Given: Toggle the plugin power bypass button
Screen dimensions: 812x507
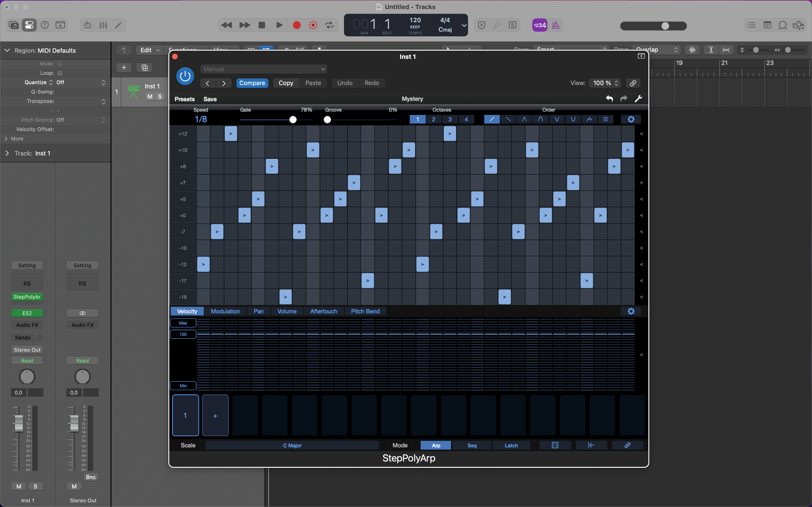Looking at the screenshot, I should pyautogui.click(x=185, y=76).
